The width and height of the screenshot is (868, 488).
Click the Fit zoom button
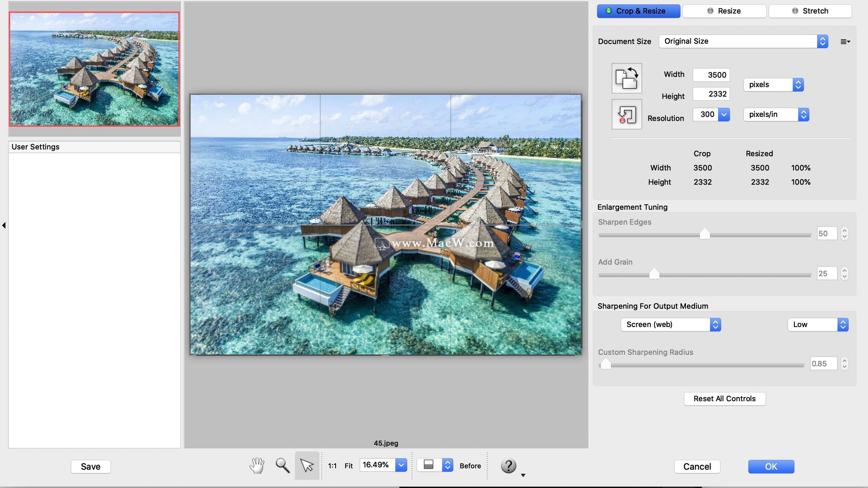(x=349, y=466)
